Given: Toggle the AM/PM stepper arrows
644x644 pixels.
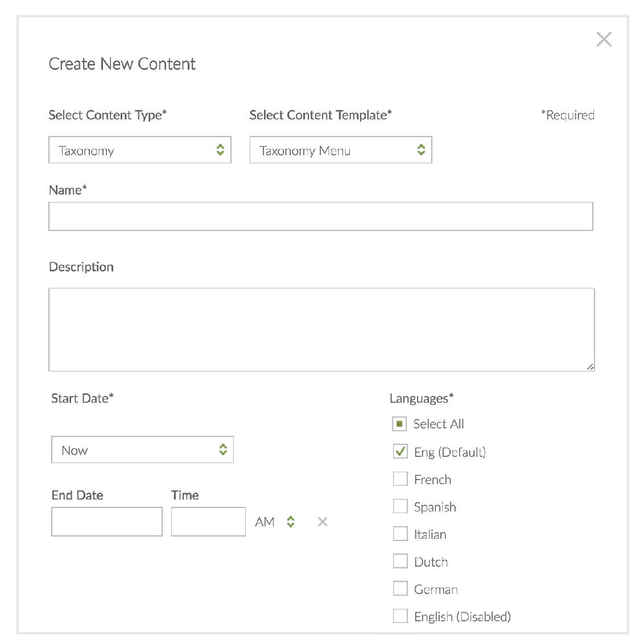Looking at the screenshot, I should pos(291,522).
